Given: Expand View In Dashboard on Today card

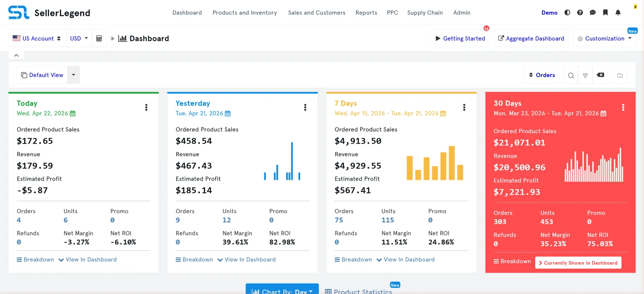Looking at the screenshot, I should click(88, 260).
